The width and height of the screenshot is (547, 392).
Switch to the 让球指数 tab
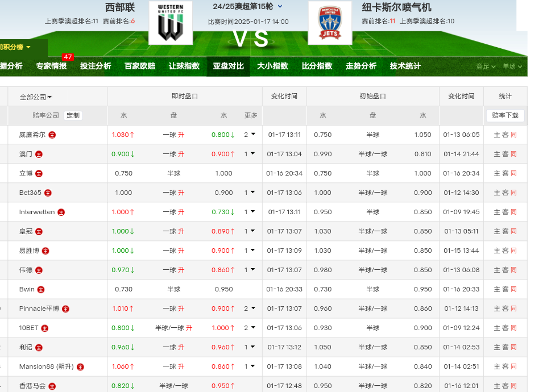coord(184,66)
